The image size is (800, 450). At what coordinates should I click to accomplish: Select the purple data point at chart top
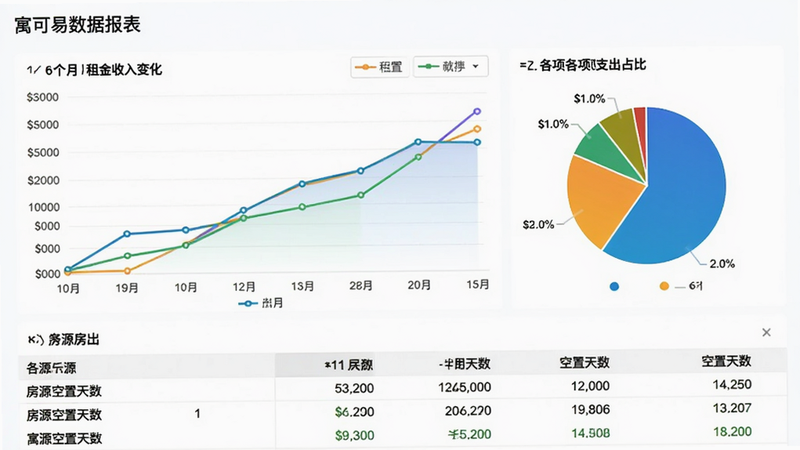[x=477, y=111]
